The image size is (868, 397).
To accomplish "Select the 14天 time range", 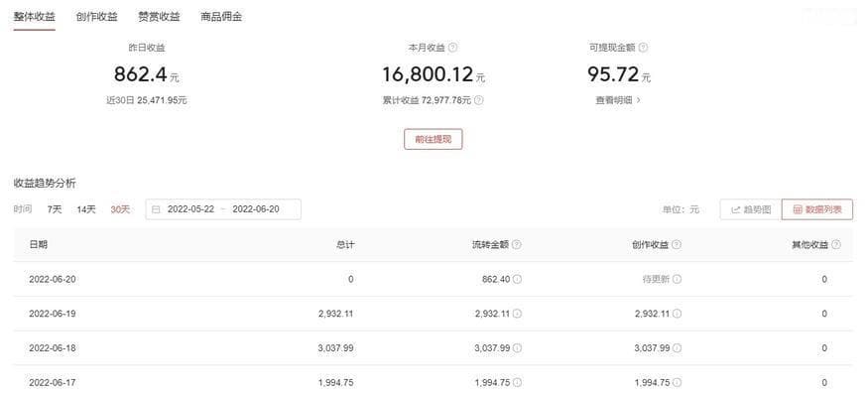I will tap(86, 209).
